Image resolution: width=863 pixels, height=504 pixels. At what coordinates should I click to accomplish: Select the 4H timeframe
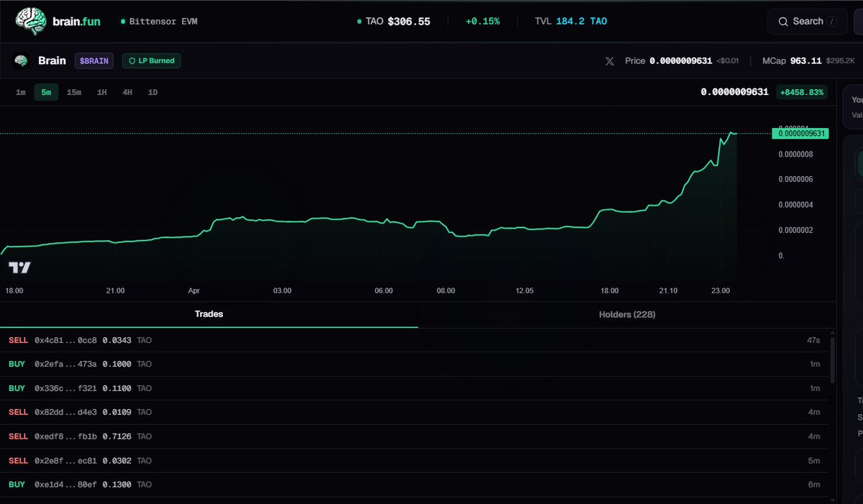pyautogui.click(x=127, y=92)
